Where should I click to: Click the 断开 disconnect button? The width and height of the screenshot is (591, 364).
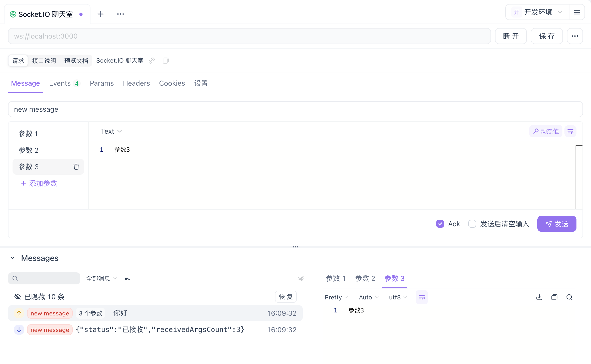[511, 36]
